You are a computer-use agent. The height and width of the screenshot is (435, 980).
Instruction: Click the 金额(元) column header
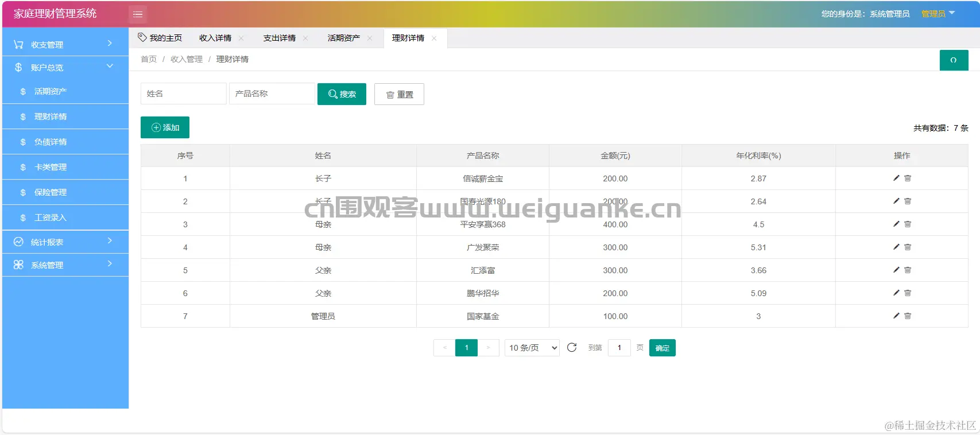pos(615,156)
